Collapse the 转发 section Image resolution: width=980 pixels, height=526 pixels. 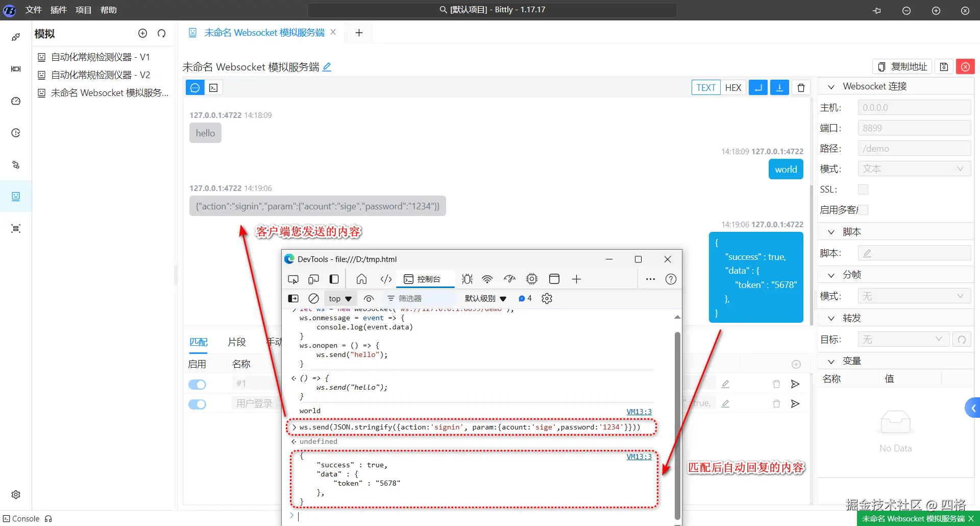[831, 319]
